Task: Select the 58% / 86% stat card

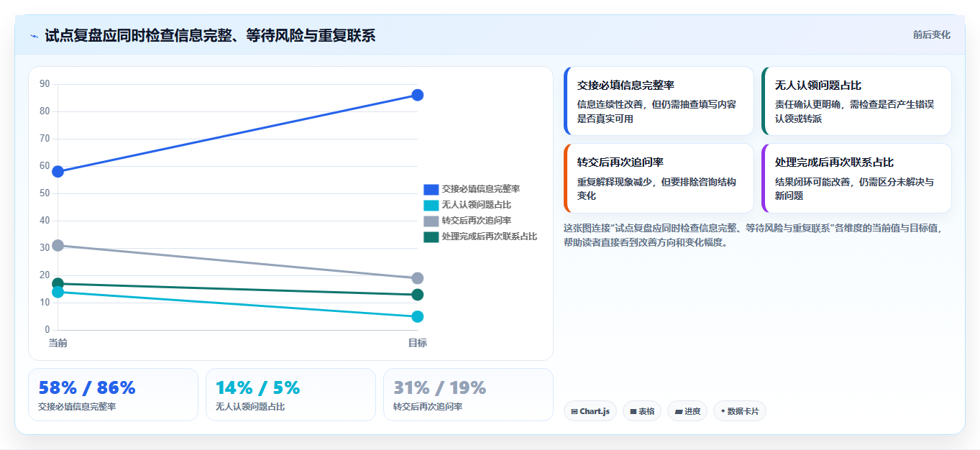Action: tap(113, 395)
